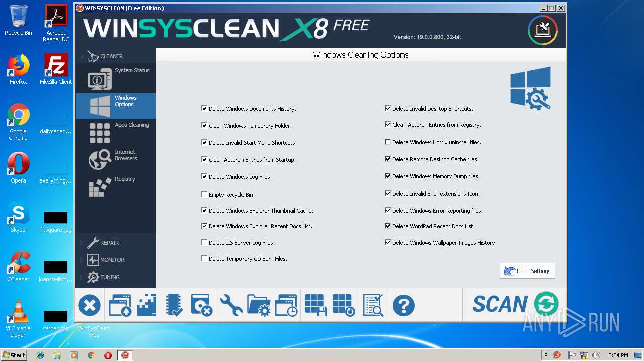This screenshot has height=362, width=644.
Task: Open System Status in the sidebar
Action: (116, 78)
